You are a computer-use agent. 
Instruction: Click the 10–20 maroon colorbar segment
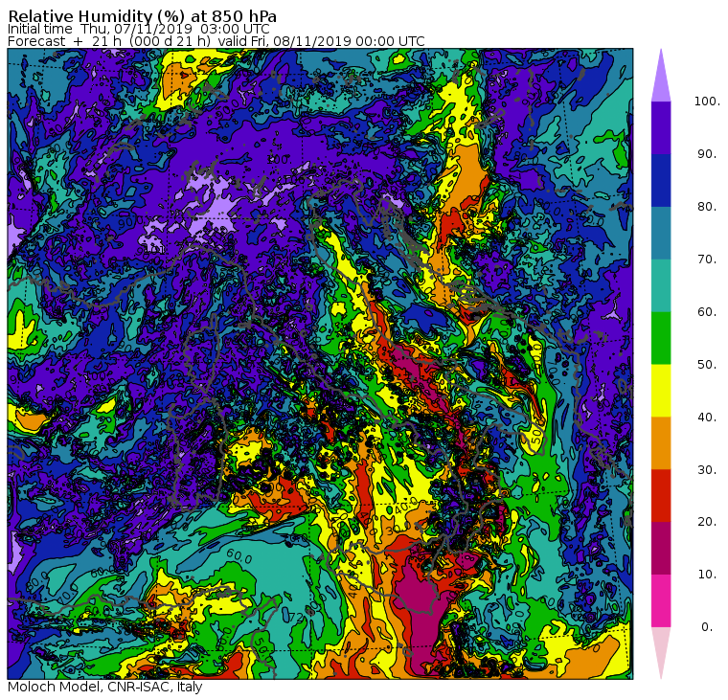[661, 548]
